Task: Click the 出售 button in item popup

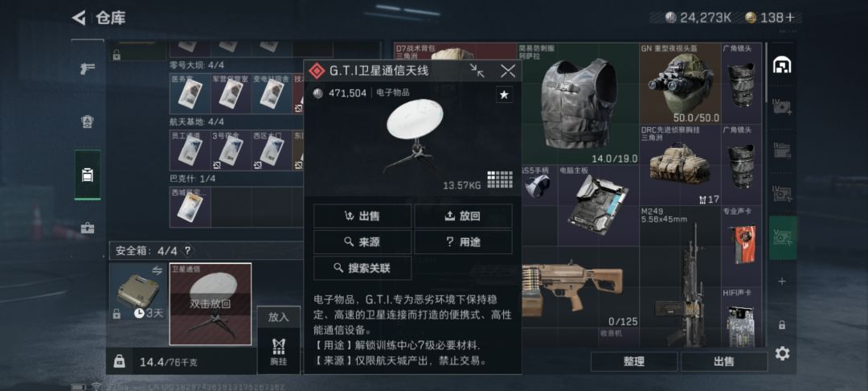Action: pyautogui.click(x=362, y=216)
